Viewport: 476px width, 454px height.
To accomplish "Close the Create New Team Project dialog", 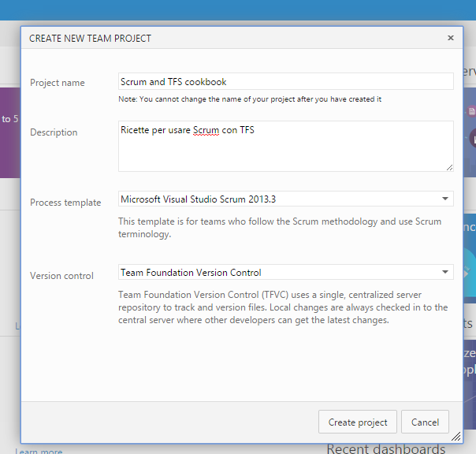I will [451, 38].
